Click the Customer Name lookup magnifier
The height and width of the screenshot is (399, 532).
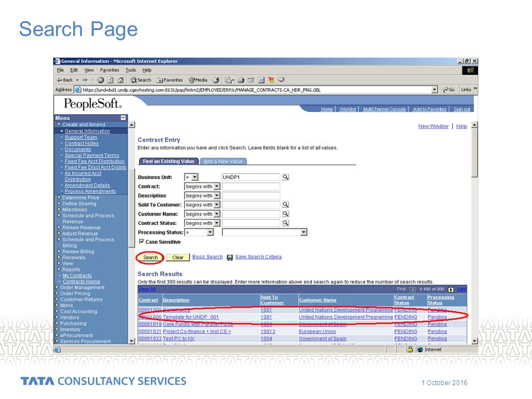(x=286, y=214)
